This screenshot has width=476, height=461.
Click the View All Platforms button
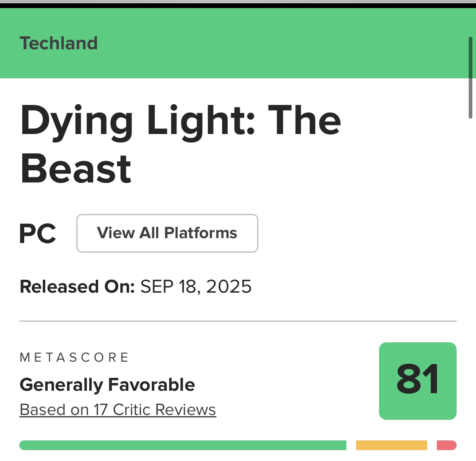[x=167, y=233]
